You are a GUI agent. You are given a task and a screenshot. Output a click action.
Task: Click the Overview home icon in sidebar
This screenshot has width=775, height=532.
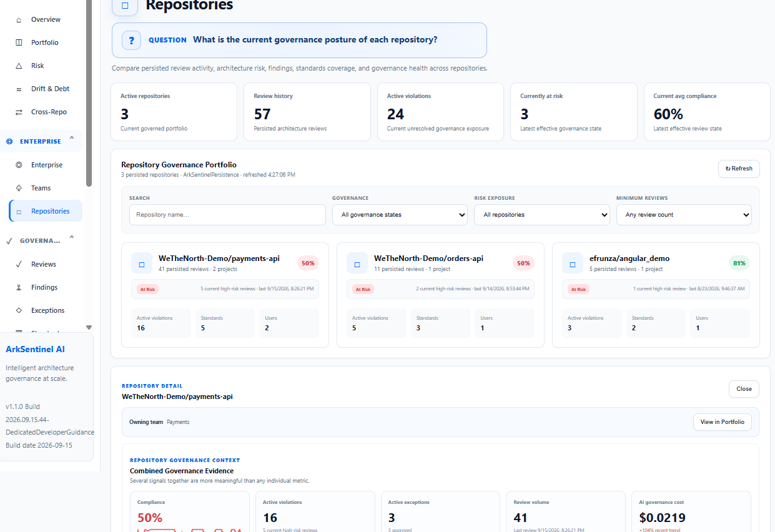click(19, 19)
